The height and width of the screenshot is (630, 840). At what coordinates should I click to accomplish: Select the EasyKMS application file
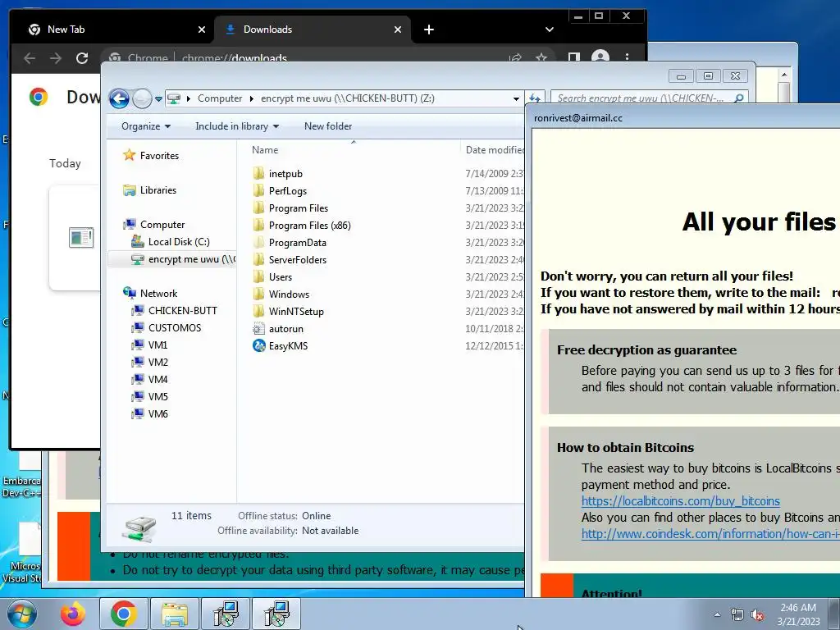(281, 346)
